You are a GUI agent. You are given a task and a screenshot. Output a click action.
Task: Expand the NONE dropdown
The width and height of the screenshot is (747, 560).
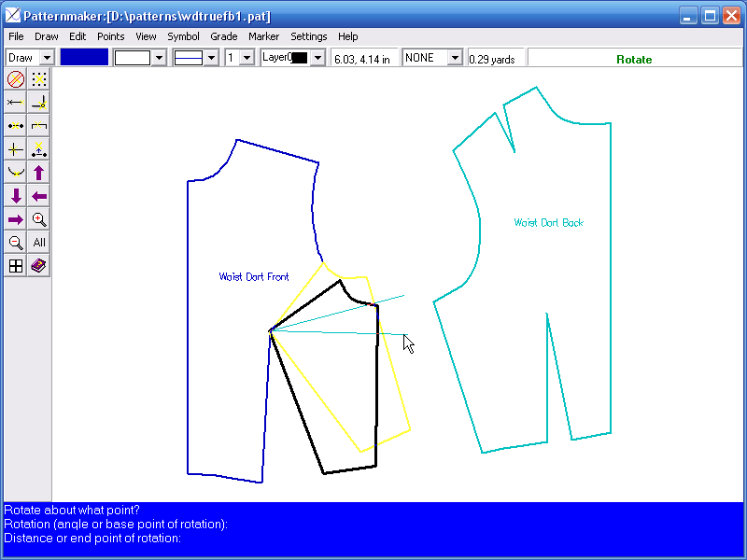(455, 58)
